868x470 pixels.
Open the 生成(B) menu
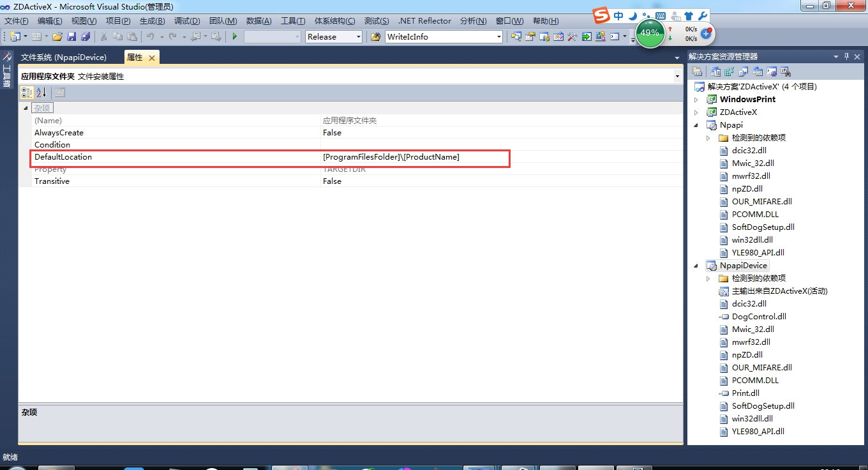(152, 21)
